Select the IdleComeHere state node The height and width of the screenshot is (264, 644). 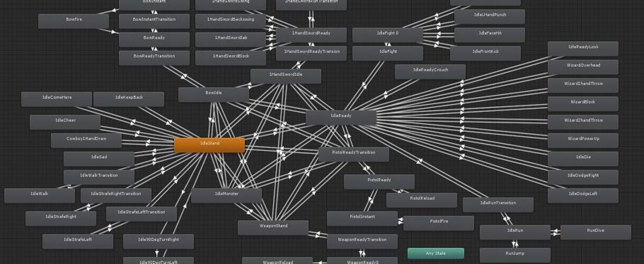coord(57,99)
